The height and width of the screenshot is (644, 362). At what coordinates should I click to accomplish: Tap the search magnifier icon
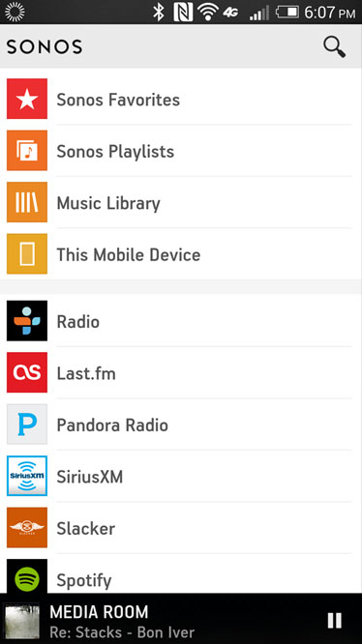point(334,46)
